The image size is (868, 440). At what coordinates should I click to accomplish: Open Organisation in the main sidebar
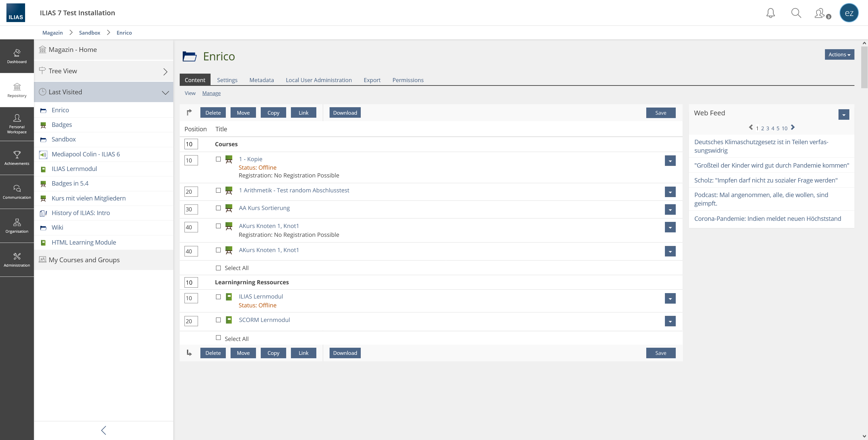coord(17,226)
